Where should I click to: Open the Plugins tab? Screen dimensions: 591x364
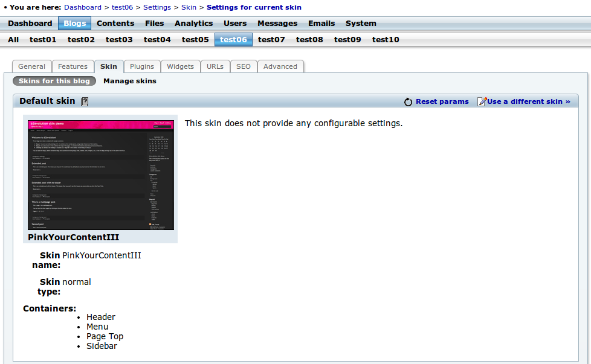[x=142, y=66]
